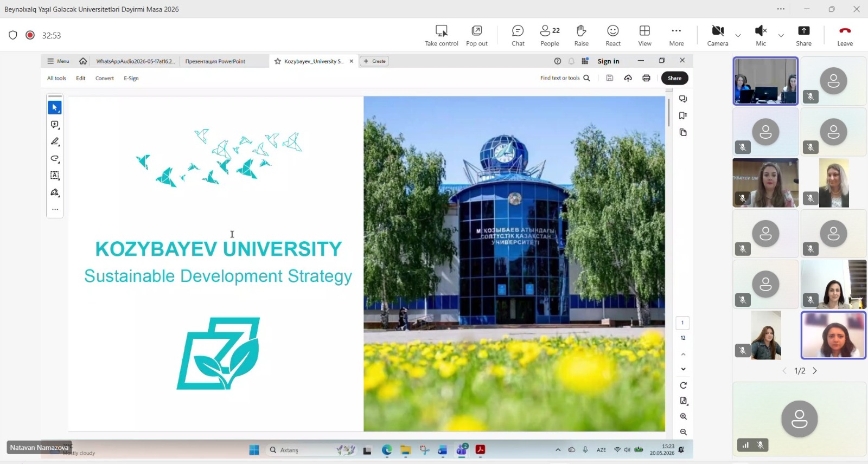Open the E-Sign menu in Acrobat
Screen dimensions: 868x464
pos(131,78)
